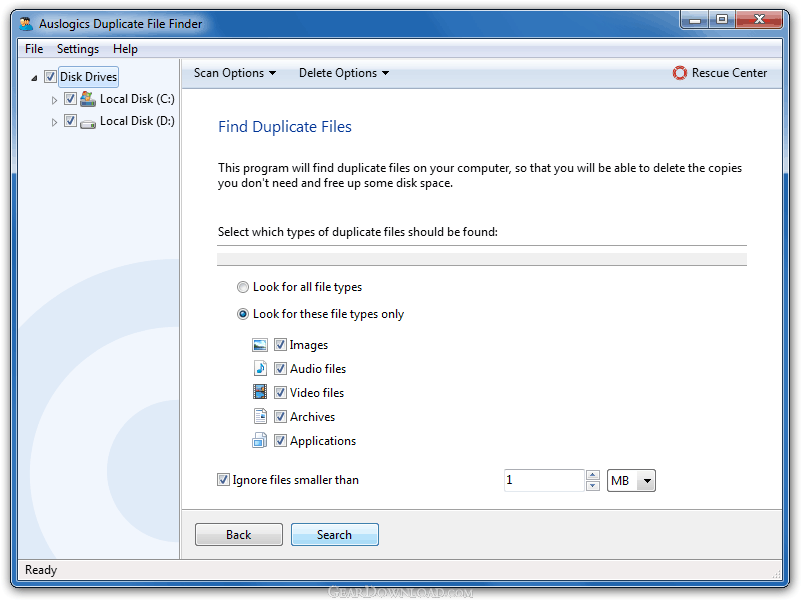
Task: Click the Video files filmstrip icon
Action: [x=260, y=392]
